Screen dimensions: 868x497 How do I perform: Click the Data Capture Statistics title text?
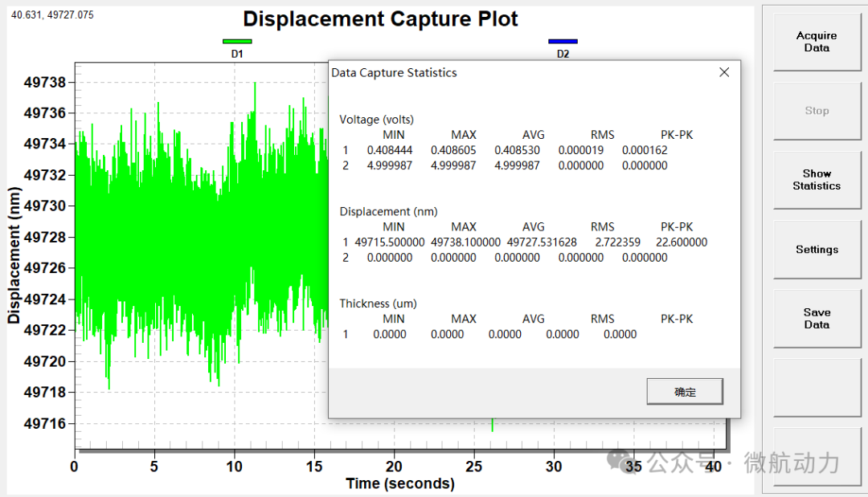394,73
